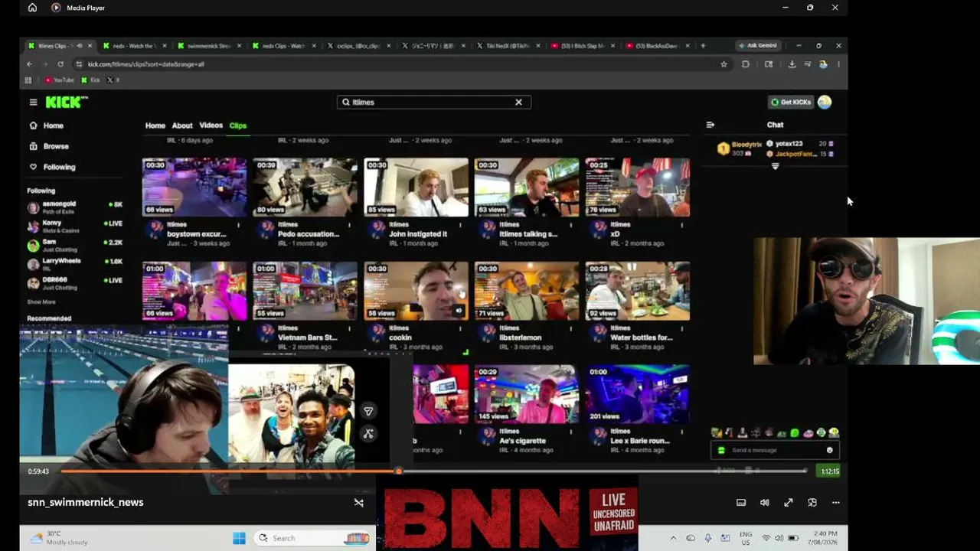This screenshot has width=980, height=551.
Task: Open the Kick bookmark in bookmarks bar
Action: click(90, 80)
